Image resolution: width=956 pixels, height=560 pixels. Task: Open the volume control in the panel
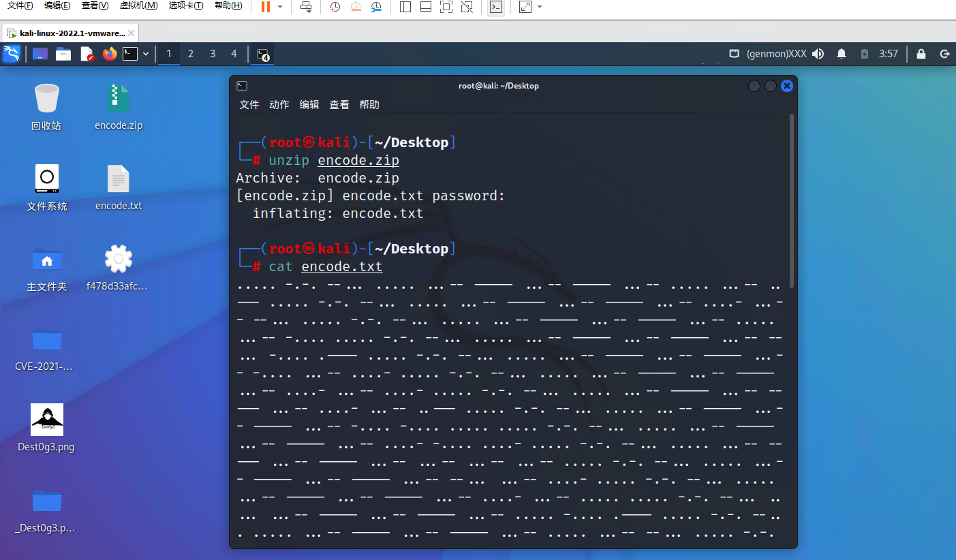coord(818,54)
